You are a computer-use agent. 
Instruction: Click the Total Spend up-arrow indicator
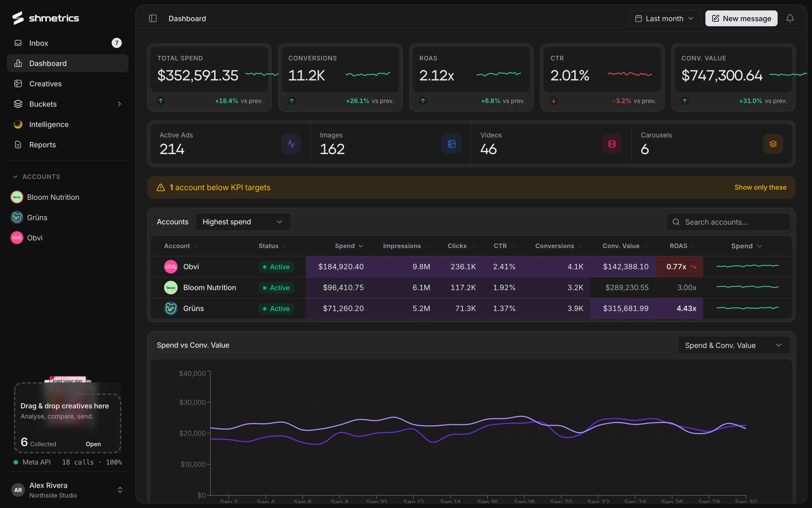161,101
